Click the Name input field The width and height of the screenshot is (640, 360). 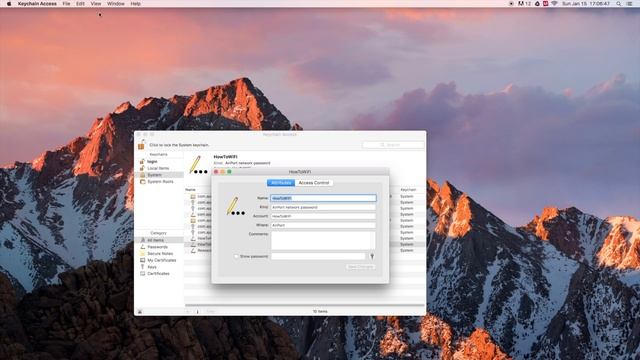323,198
